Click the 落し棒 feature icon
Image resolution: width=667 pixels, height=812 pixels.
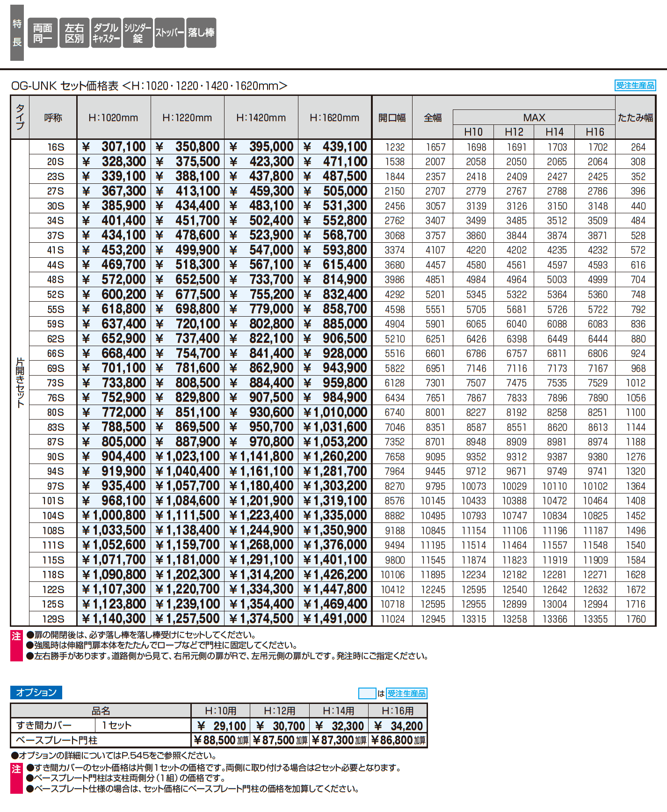click(201, 33)
